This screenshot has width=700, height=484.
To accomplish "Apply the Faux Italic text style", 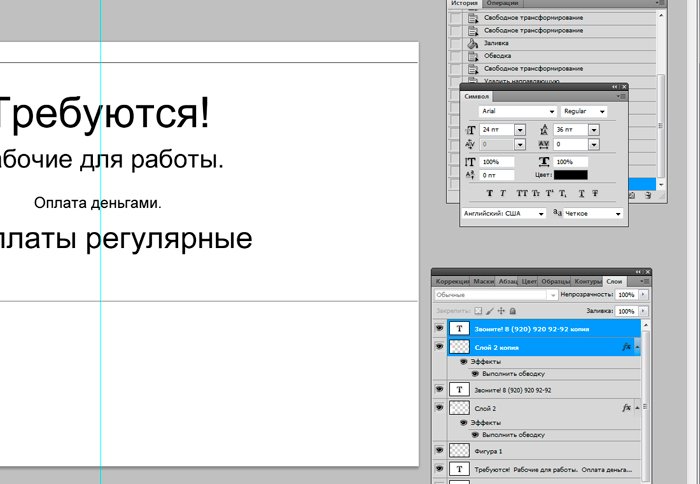I will (503, 192).
